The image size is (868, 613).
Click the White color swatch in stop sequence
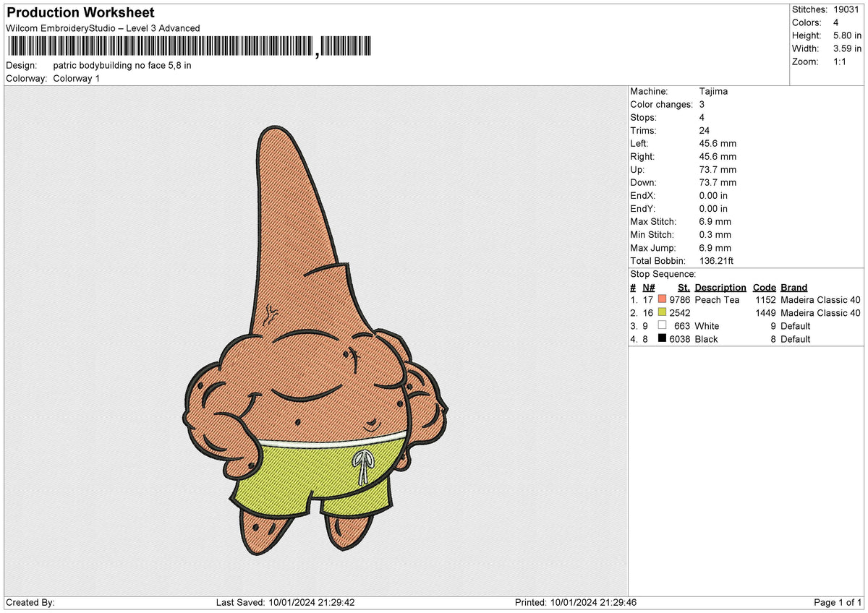click(x=662, y=325)
